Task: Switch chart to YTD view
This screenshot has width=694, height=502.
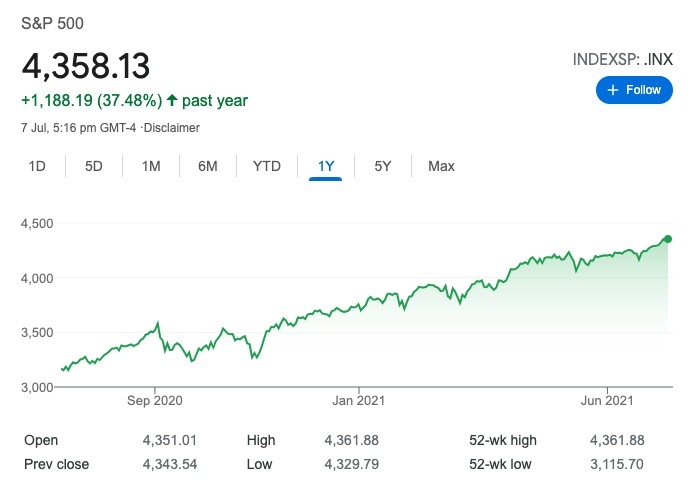Action: pyautogui.click(x=267, y=166)
